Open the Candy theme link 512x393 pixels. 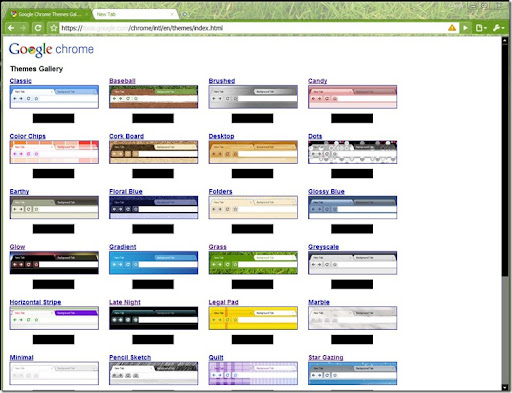(x=318, y=81)
